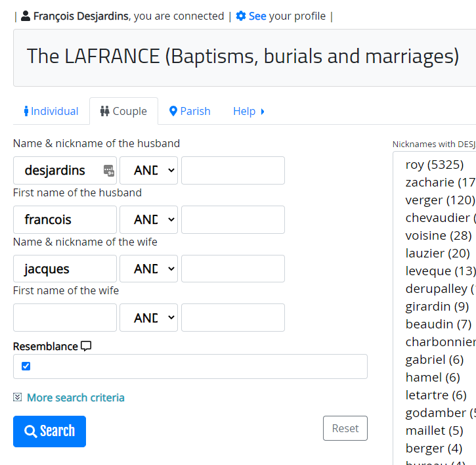Click the couple icon on Couple tab
The width and height of the screenshot is (476, 465).
click(x=105, y=111)
